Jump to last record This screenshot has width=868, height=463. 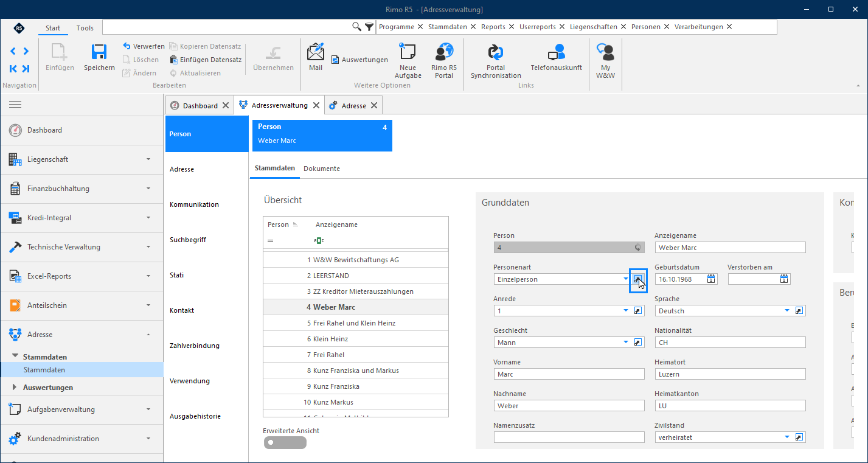[26, 69]
